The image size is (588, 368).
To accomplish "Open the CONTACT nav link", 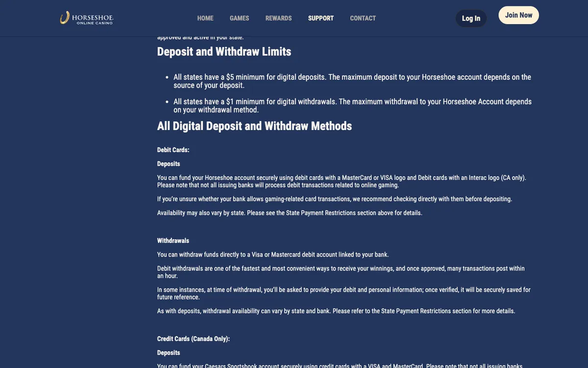I will tap(363, 18).
